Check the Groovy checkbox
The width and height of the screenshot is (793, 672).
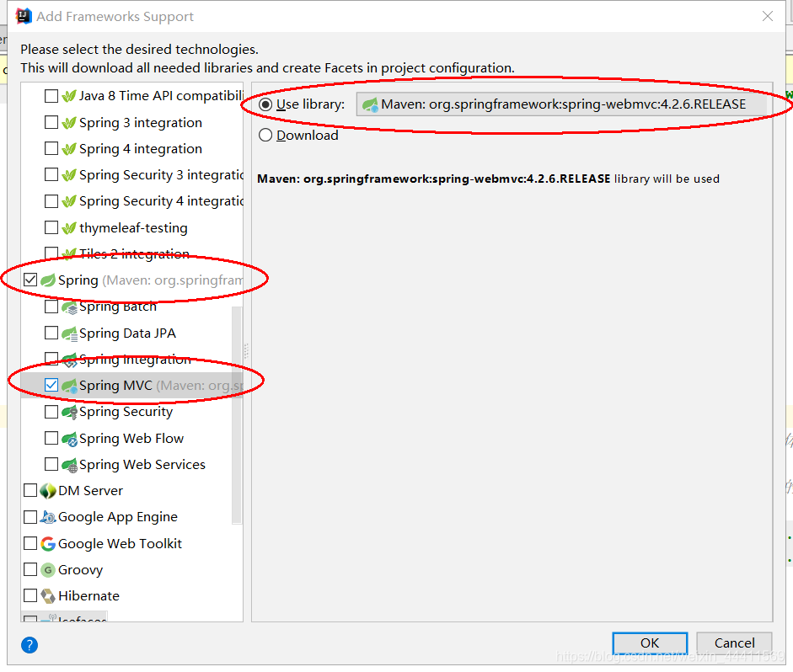tap(30, 570)
